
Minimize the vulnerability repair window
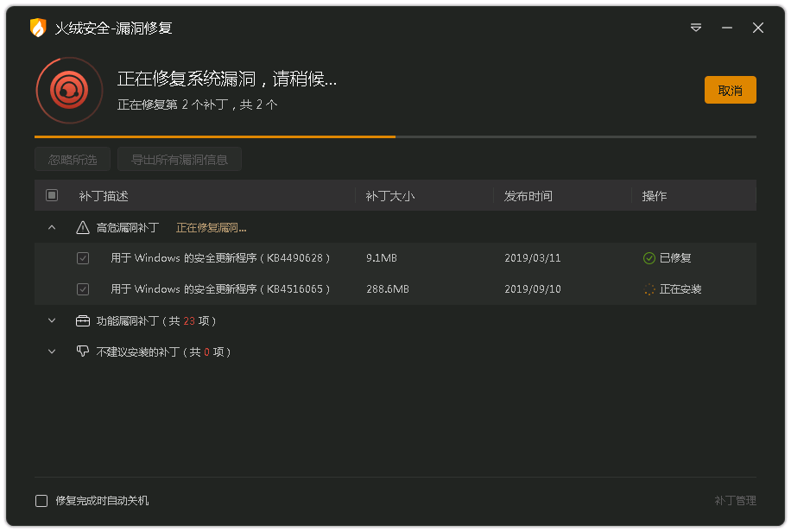pos(726,28)
